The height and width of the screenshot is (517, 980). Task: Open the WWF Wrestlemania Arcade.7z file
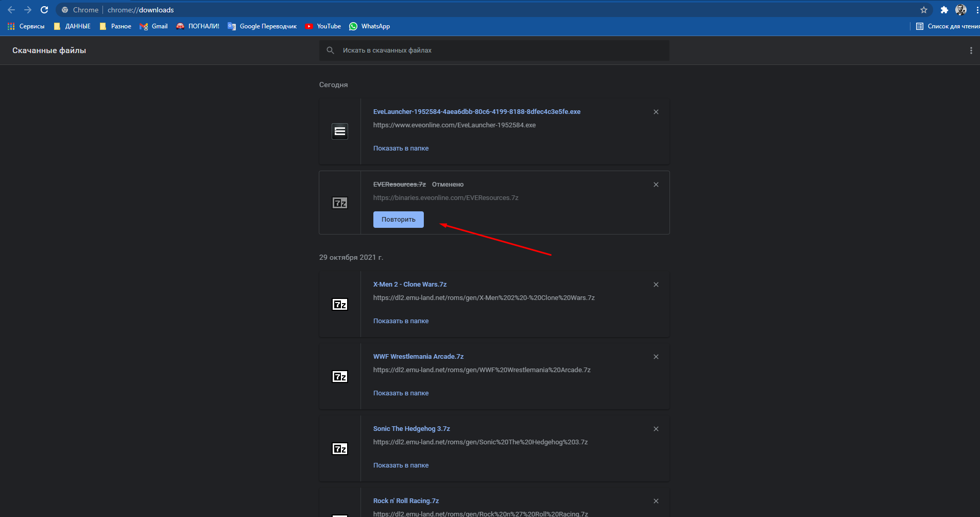click(x=418, y=357)
